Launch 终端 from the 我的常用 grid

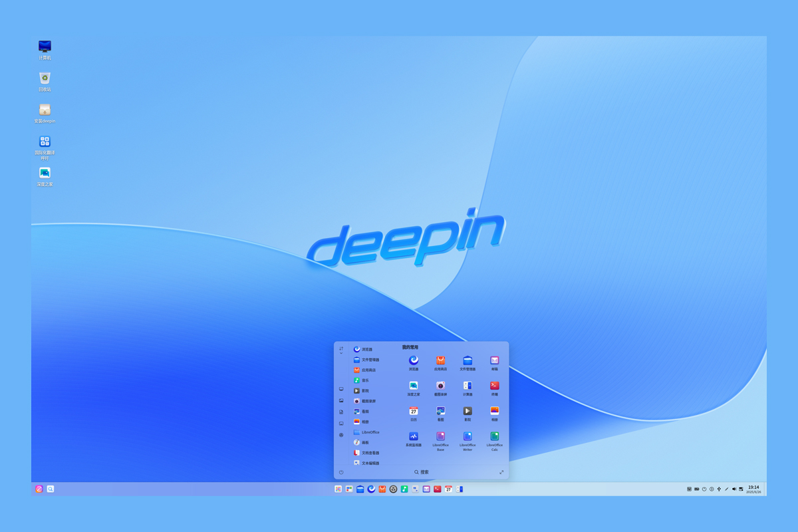point(495,388)
